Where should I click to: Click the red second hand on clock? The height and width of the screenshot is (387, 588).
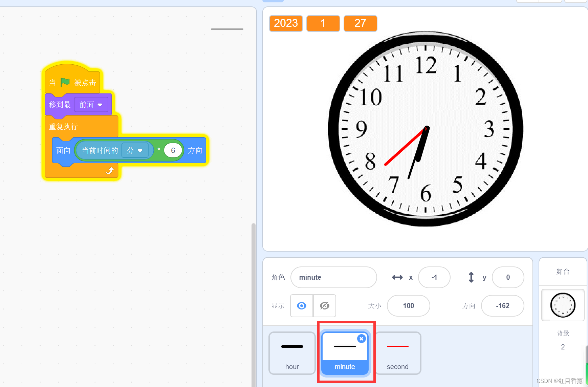coord(405,147)
